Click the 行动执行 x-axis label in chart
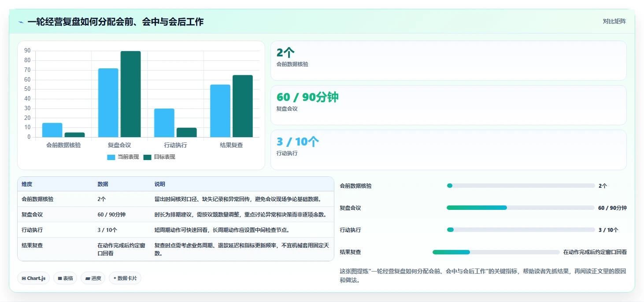The width and height of the screenshot is (644, 302). pyautogui.click(x=175, y=145)
